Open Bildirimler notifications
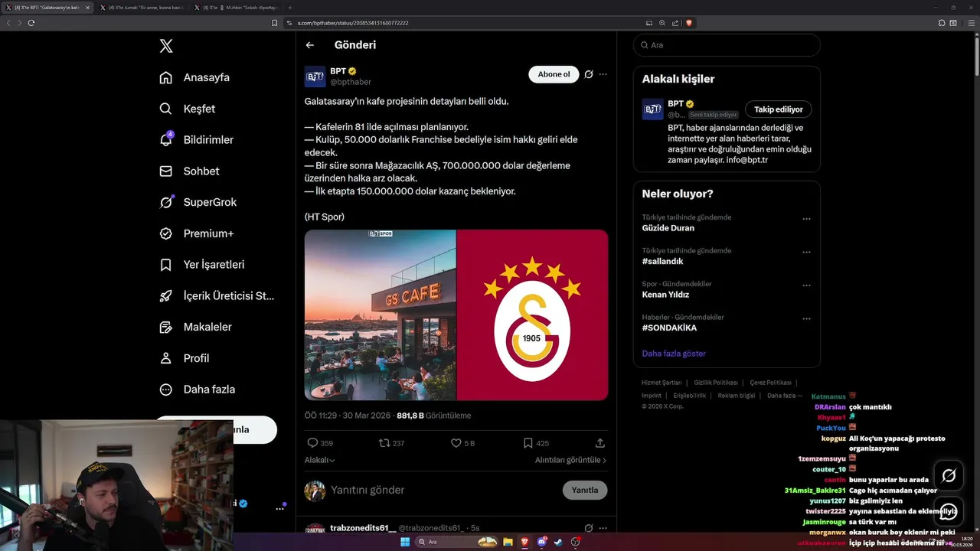 (196, 140)
